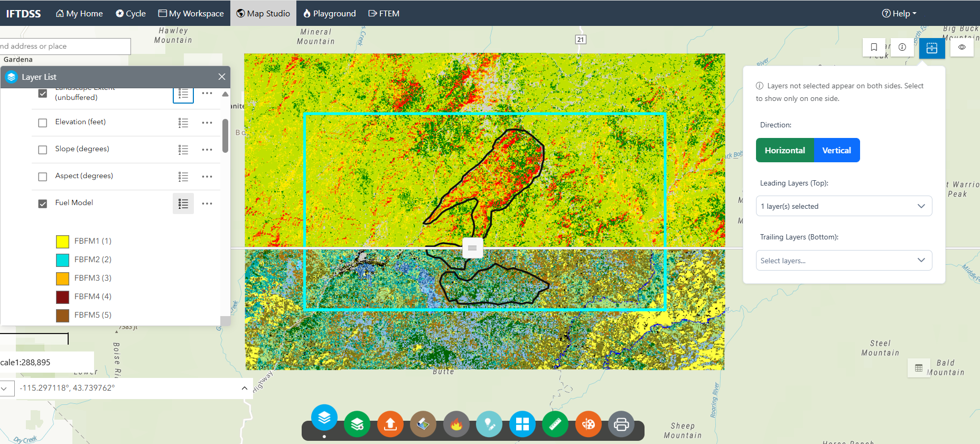Viewport: 980px width, 444px height.
Task: Click the FBFM1 (1) yellow color swatch
Action: click(x=62, y=242)
